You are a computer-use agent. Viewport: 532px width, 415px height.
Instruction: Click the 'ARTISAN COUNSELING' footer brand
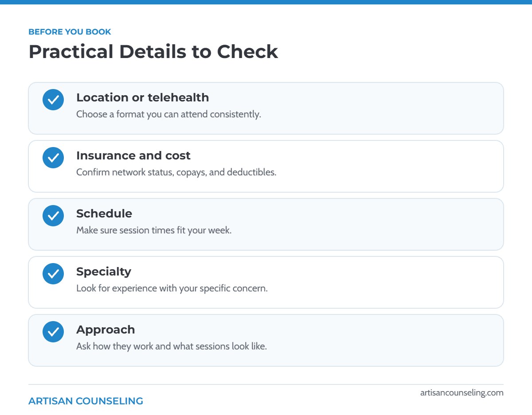coord(86,401)
